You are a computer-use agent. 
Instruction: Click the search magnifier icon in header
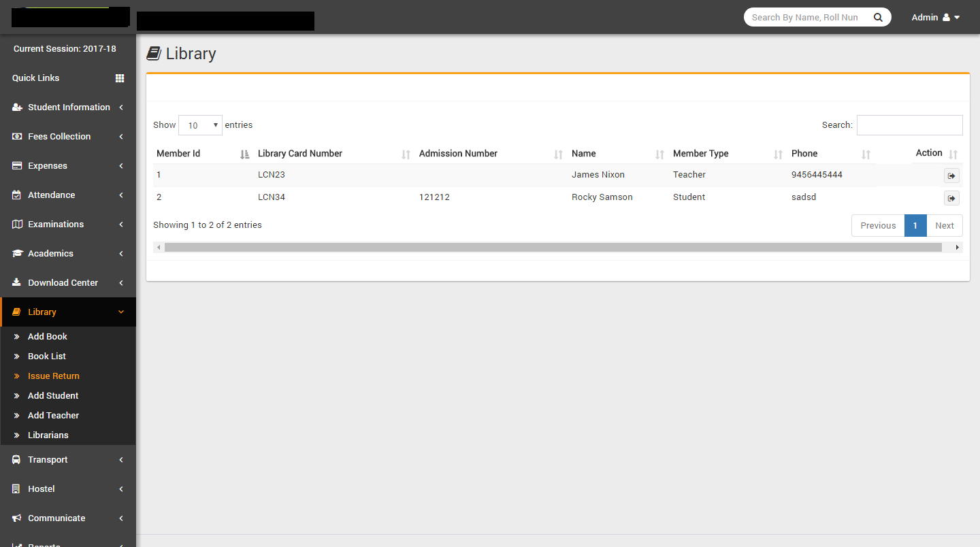click(x=878, y=18)
